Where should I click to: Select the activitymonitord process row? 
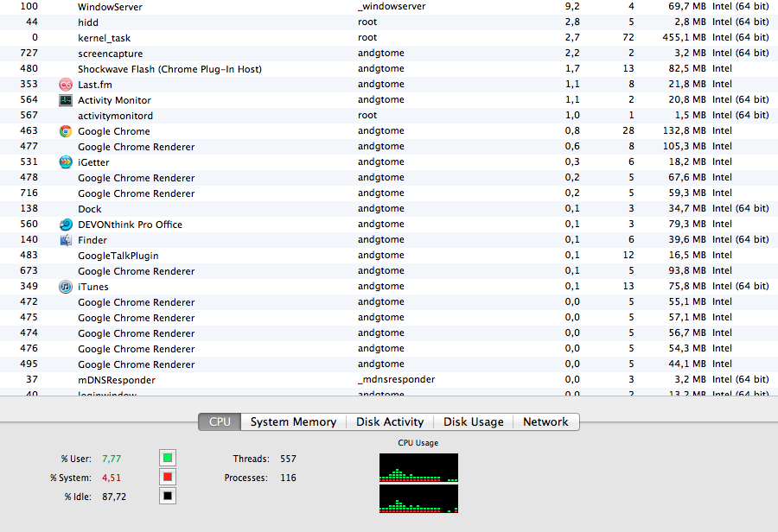point(389,116)
